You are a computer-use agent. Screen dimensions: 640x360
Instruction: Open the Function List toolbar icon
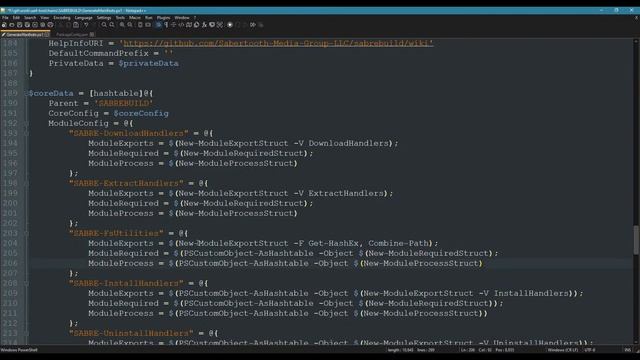[204, 25]
